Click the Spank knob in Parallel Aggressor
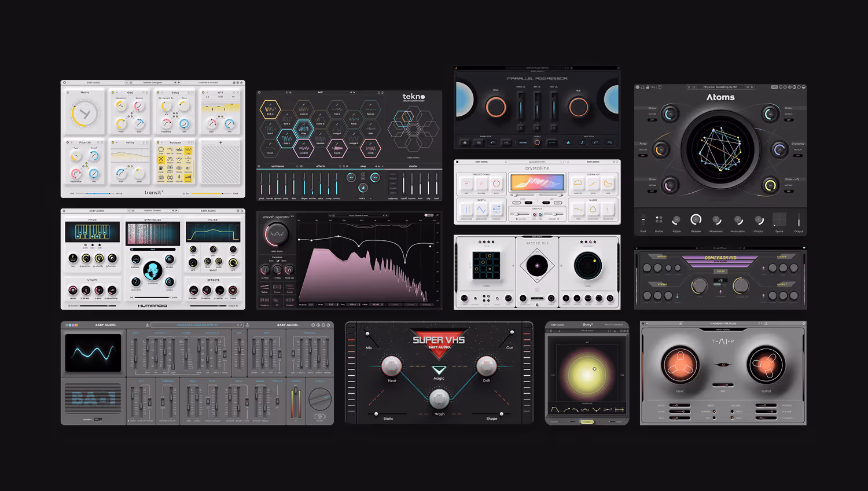 coord(496,107)
